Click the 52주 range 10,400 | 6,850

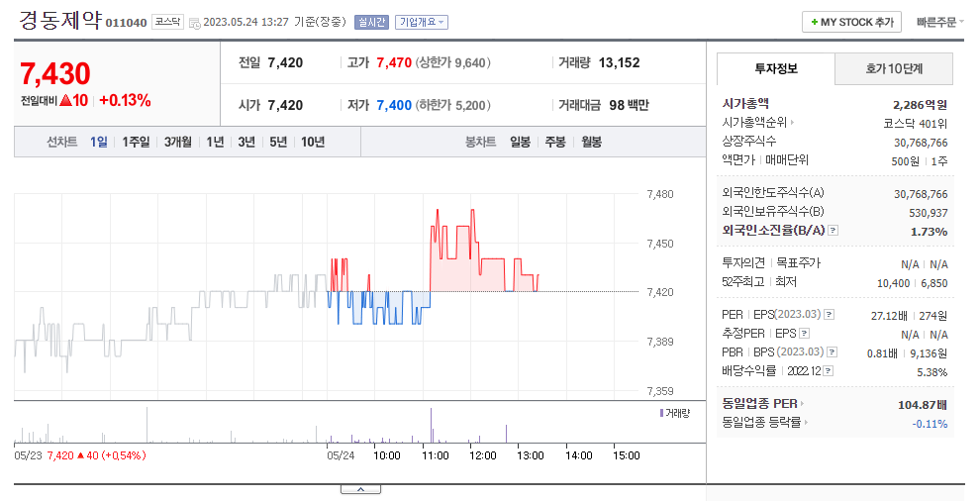[913, 283]
